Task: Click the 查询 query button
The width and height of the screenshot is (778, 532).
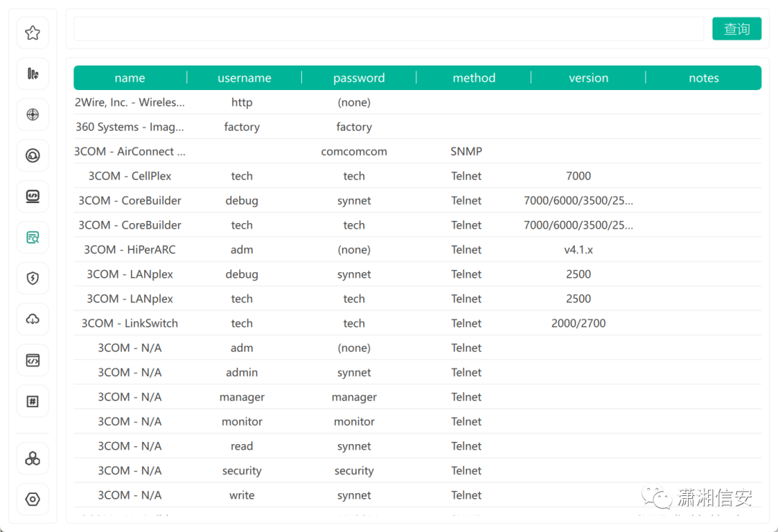Action: tap(736, 29)
